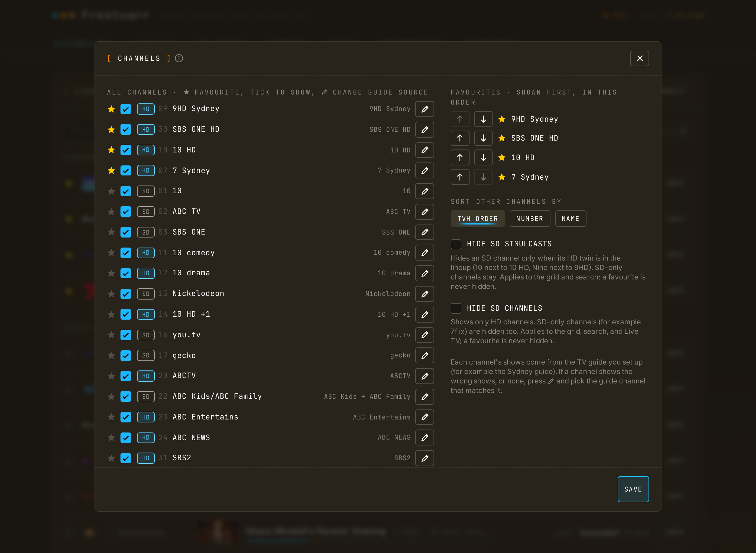Change guide source for SBS2
This screenshot has height=553, width=756.
[424, 458]
